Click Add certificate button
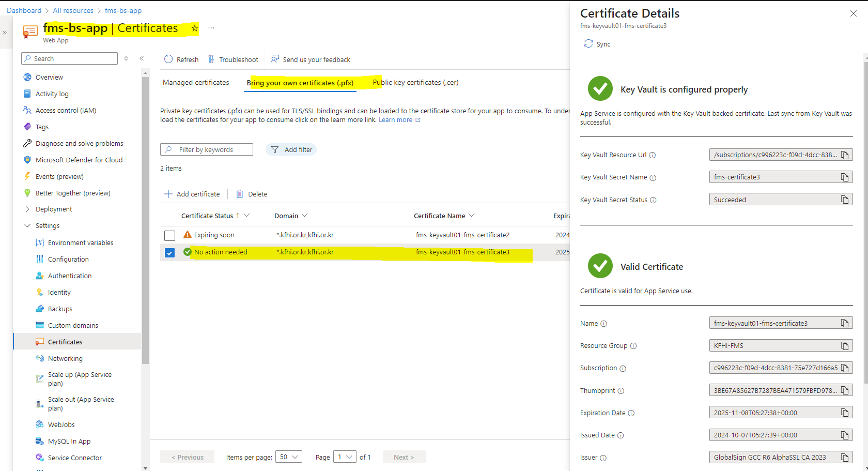Screen dimensions: 868x471 click(x=192, y=194)
